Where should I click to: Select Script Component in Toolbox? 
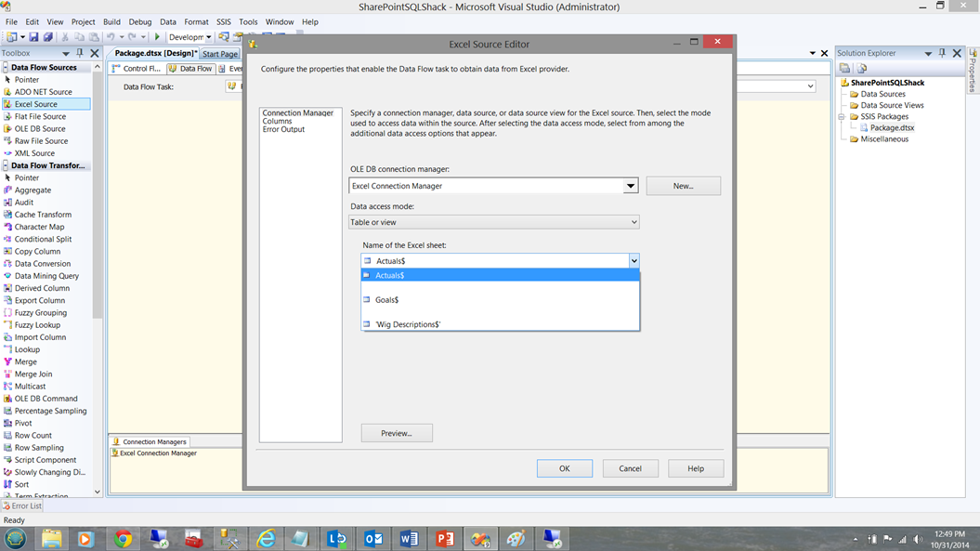coord(45,460)
